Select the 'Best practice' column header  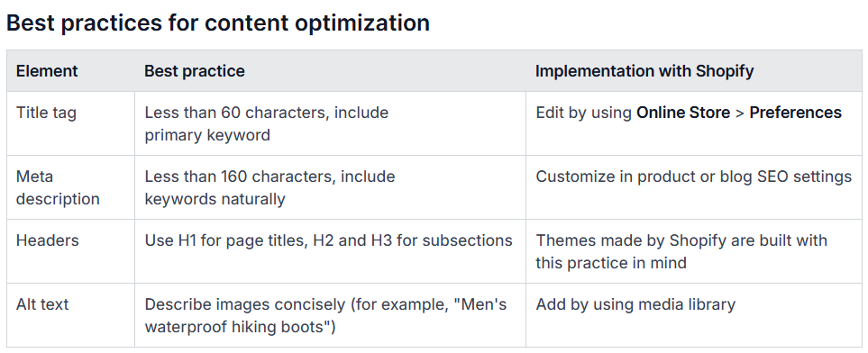click(331, 71)
